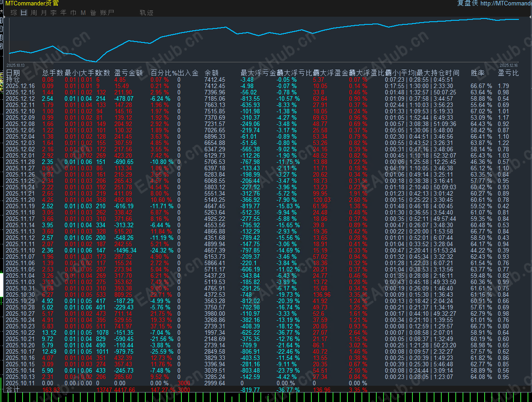
Task: Switch to the 账户 account tab
Action: click(107, 13)
